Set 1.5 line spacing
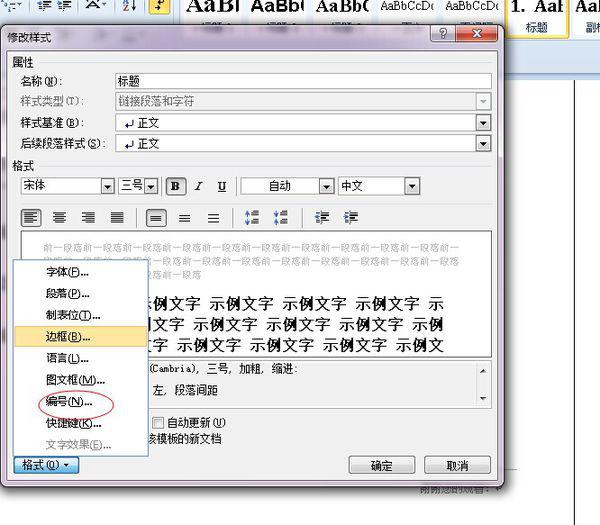Screen dimensions: 600x525 click(x=184, y=218)
